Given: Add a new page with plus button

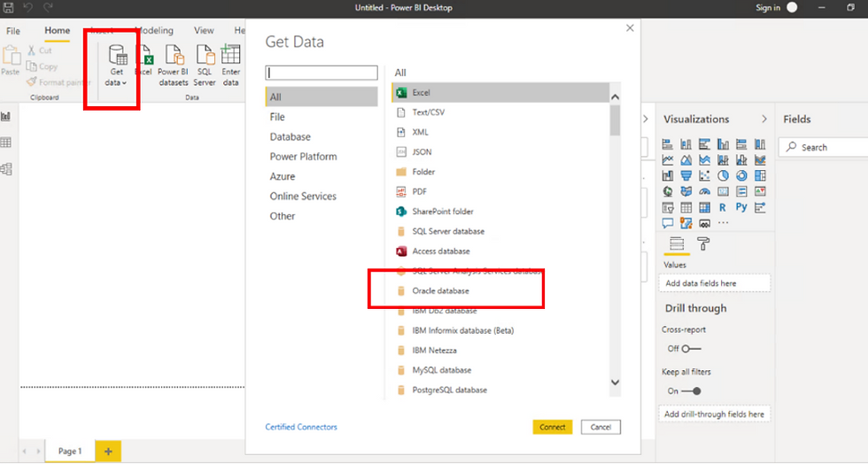Looking at the screenshot, I should (x=108, y=452).
